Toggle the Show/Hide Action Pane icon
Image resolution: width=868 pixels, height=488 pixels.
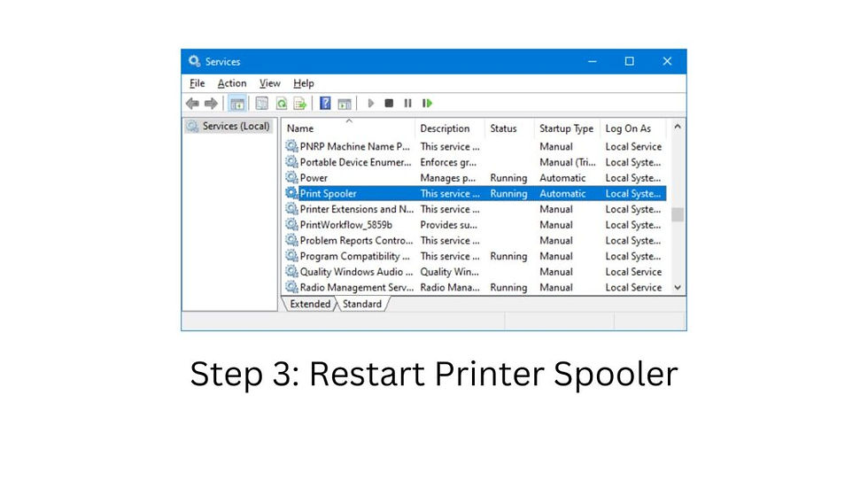click(x=345, y=104)
